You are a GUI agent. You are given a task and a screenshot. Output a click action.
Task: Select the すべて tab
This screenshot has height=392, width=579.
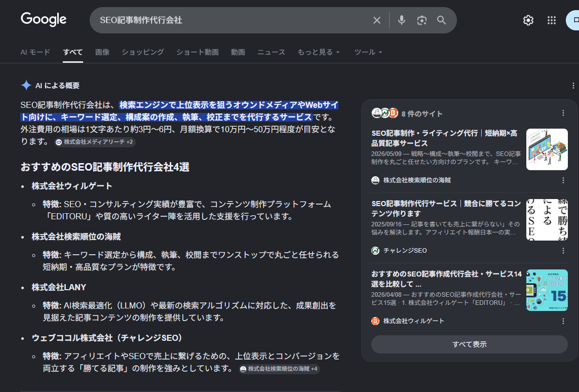click(73, 52)
